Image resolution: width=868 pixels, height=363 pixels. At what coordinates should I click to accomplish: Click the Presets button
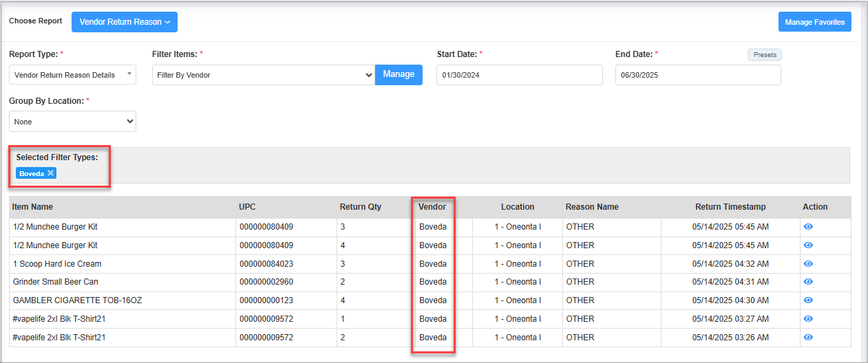[x=764, y=55]
